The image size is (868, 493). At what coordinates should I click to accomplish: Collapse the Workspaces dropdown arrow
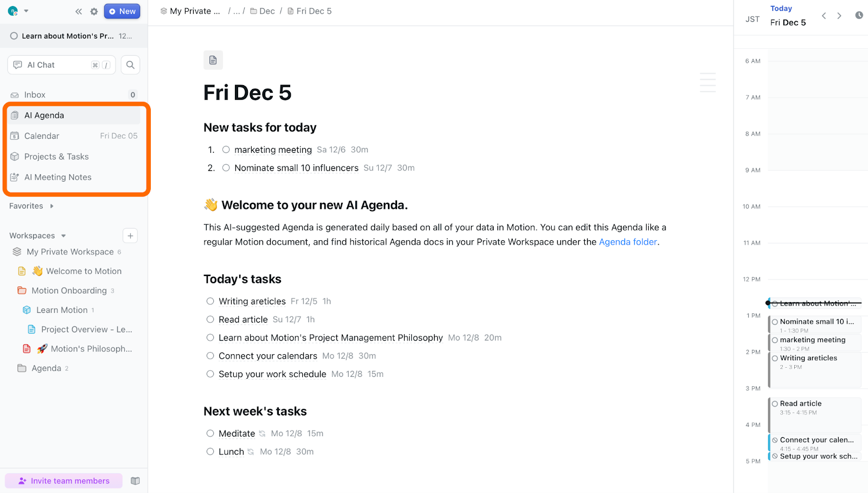tap(63, 236)
